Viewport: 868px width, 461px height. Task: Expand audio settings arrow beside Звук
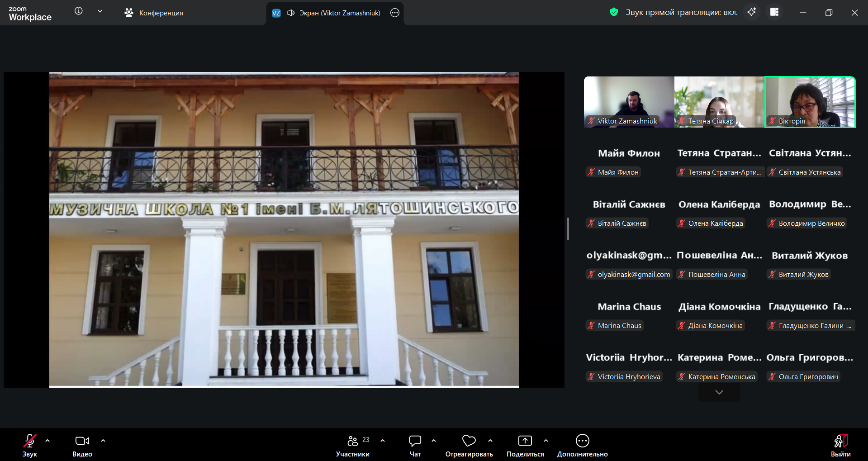(47, 440)
